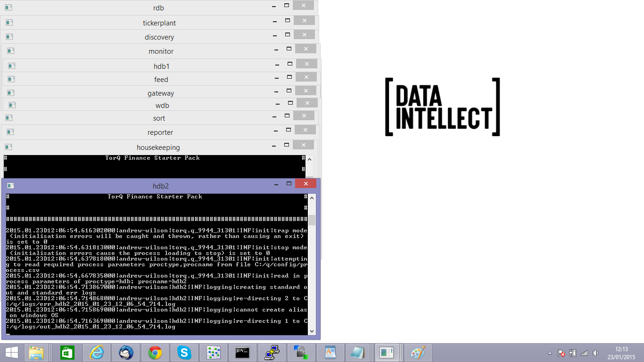
Task: Select the feed window title
Action: click(x=161, y=80)
